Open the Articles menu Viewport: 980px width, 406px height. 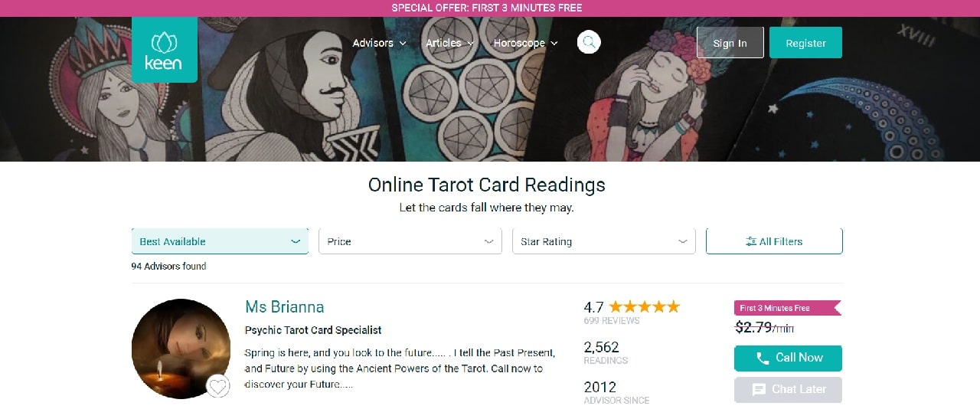click(449, 43)
